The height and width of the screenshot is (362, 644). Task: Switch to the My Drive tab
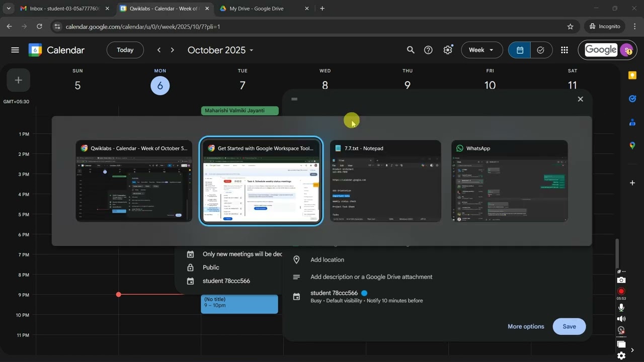264,8
